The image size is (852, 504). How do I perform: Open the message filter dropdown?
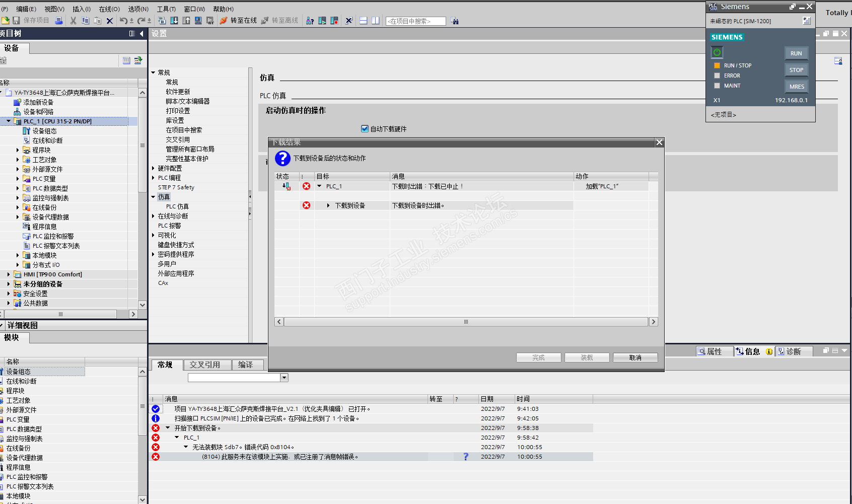tap(285, 378)
